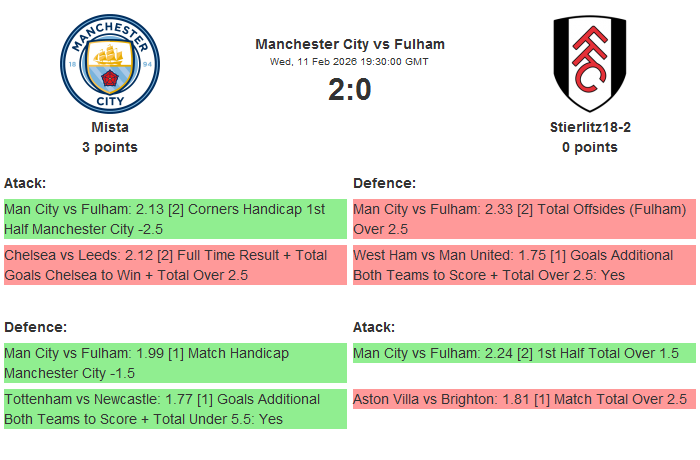Screen dimensions: 700x460
Task: Select the 1st Half Total Over 1.5 bet
Action: click(524, 353)
